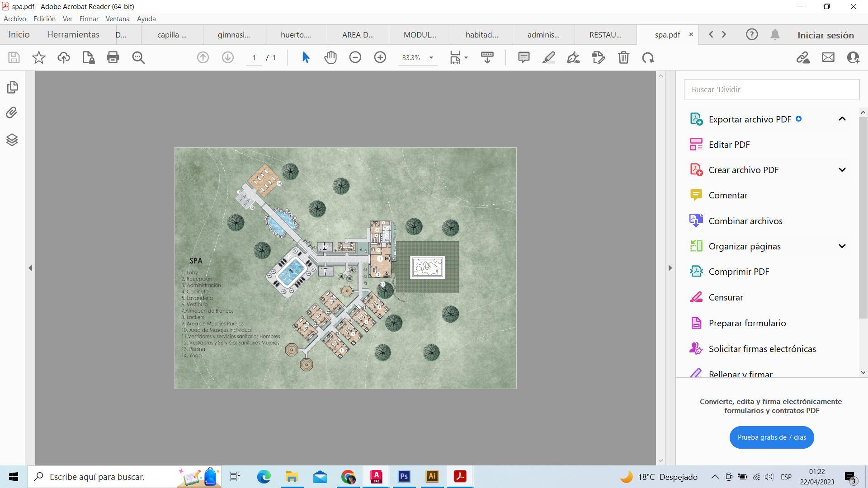
Task: Open the zoom level 33.3% dropdown
Action: [x=431, y=57]
